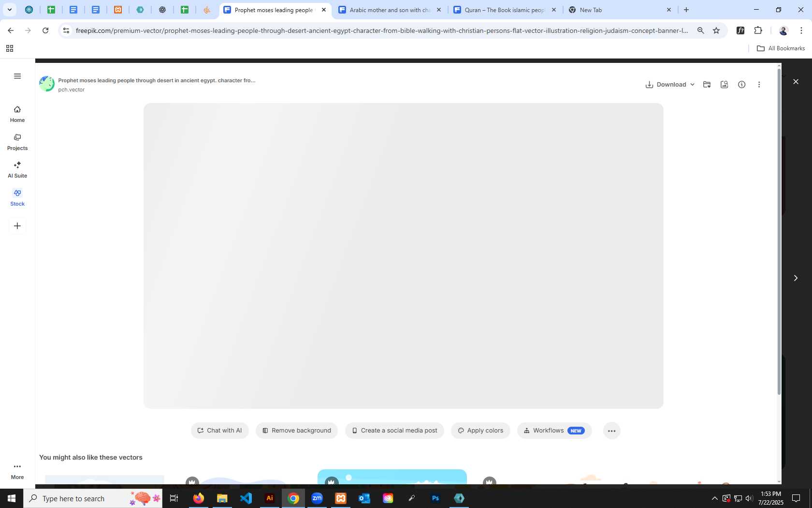Open the apps grid in bookmarks bar
Screen dimensions: 812x508
point(10,48)
